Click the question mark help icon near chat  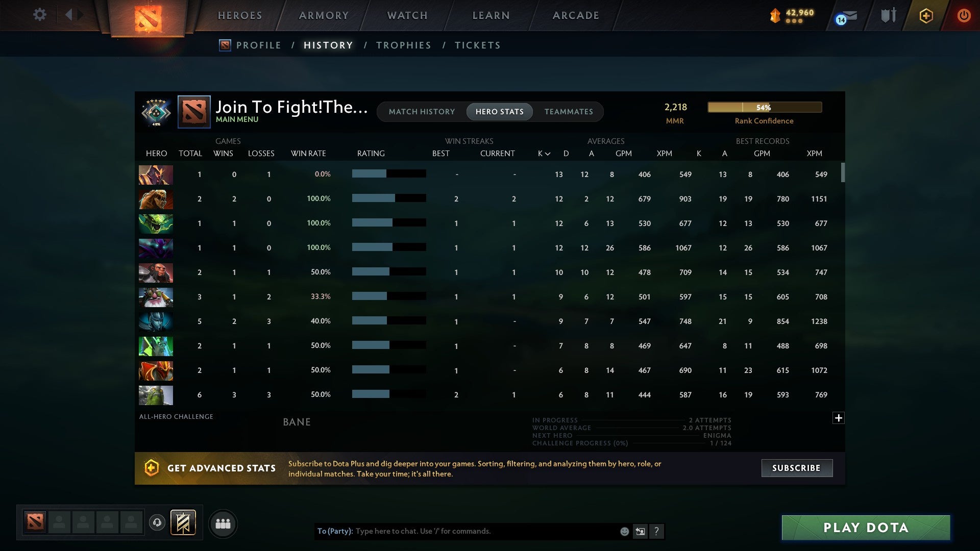(x=657, y=531)
